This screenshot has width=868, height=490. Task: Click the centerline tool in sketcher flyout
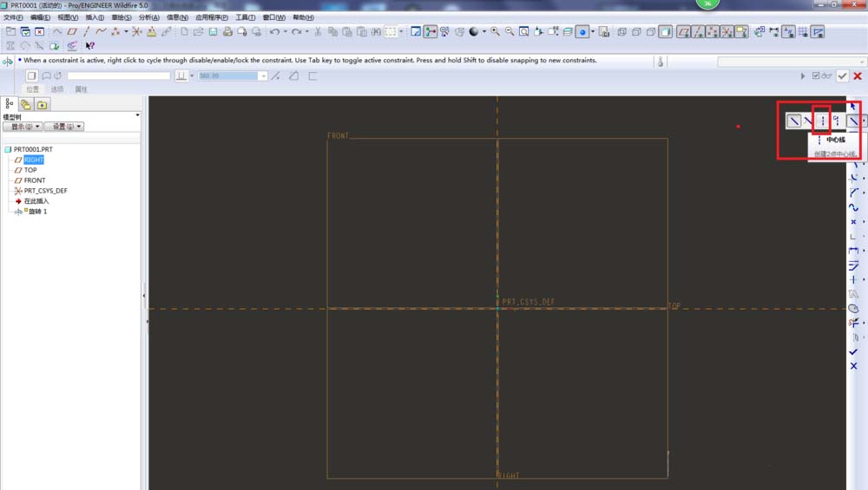coord(823,121)
